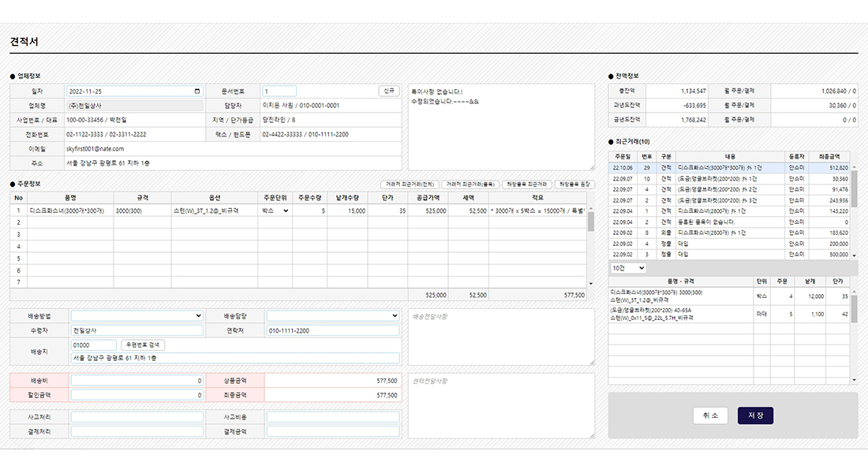Click the 업체명 field showing (주)천일상사
868x473 pixels.
(x=134, y=106)
